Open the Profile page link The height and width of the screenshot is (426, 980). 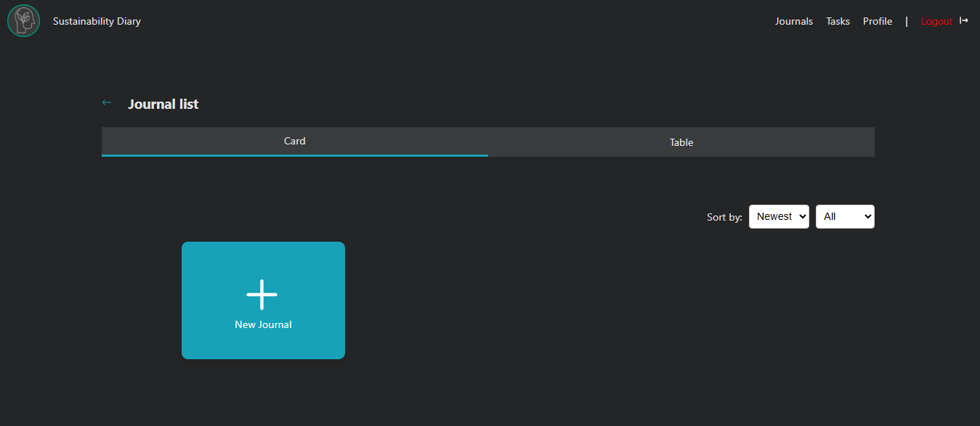[x=877, y=21]
